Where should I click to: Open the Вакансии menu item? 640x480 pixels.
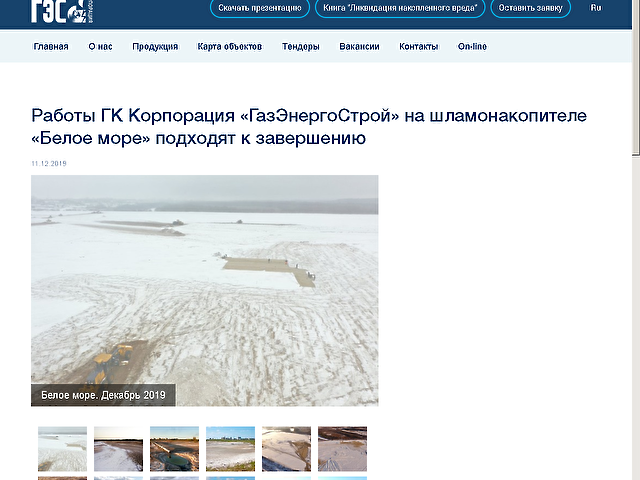click(x=360, y=47)
